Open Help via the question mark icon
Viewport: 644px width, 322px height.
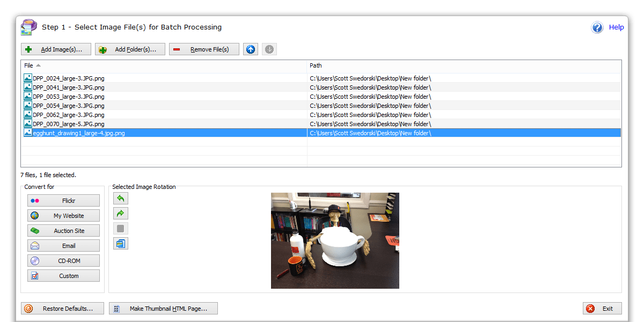597,27
